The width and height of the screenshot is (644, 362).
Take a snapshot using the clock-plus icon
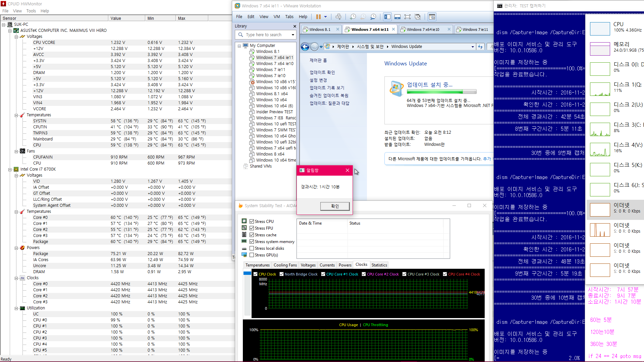(x=353, y=17)
